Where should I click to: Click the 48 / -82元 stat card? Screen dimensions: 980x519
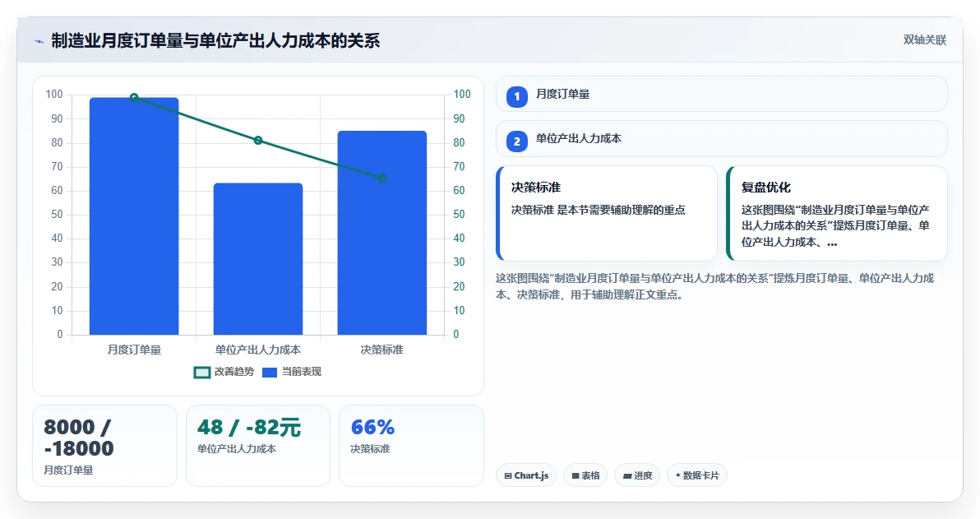pyautogui.click(x=258, y=446)
